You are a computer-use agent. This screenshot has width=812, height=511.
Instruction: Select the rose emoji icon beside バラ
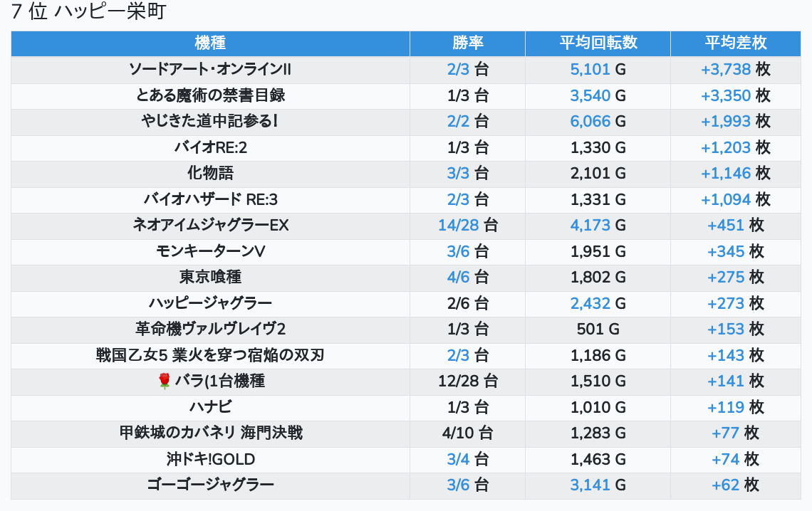pos(164,381)
